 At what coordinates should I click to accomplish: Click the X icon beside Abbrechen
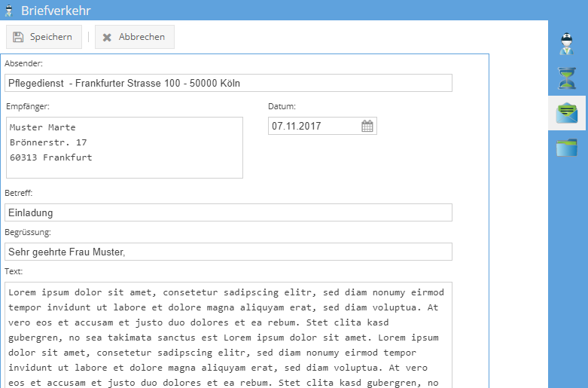click(107, 37)
